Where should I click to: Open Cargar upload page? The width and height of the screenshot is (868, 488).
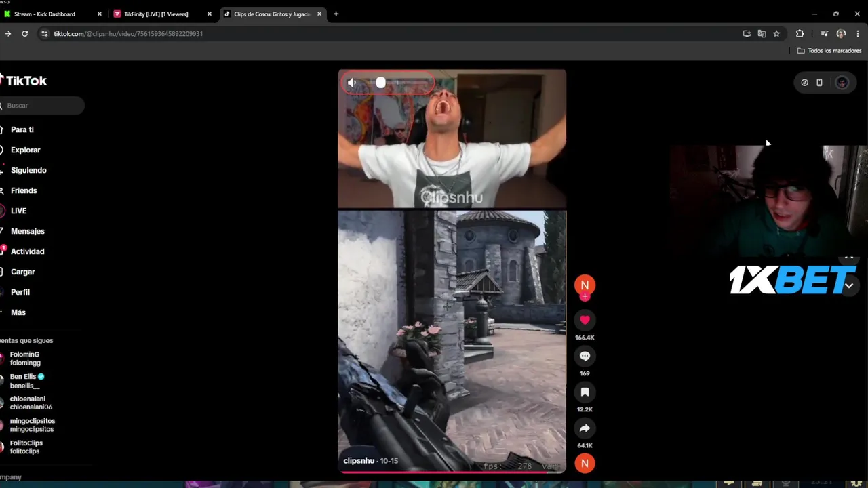pyautogui.click(x=22, y=272)
